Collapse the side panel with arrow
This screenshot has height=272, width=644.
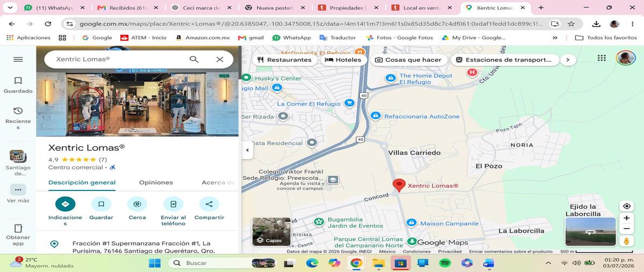[x=246, y=150]
